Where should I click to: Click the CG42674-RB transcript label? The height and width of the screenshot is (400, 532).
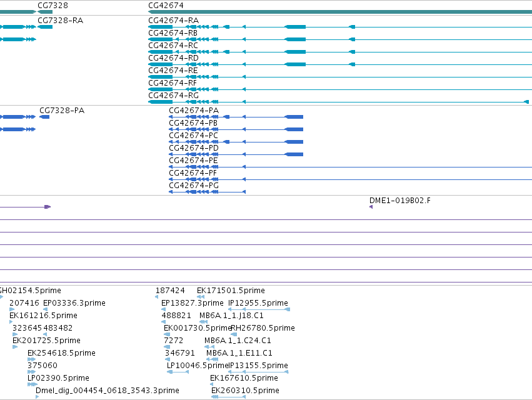tap(173, 33)
